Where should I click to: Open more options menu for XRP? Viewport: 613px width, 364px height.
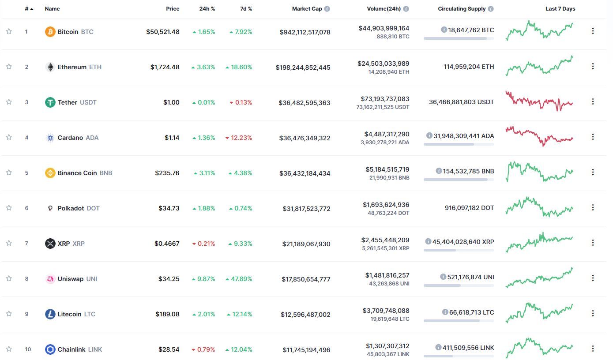593,243
